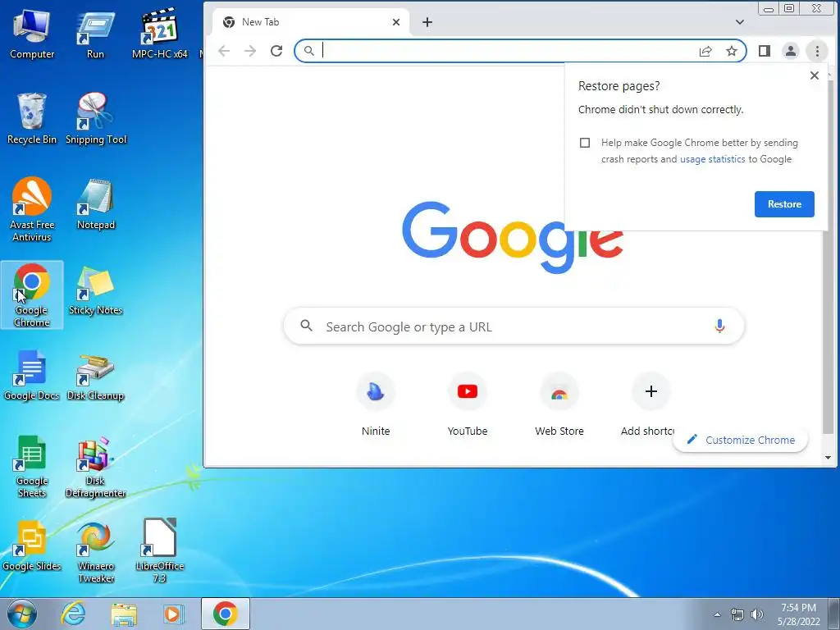Click the Customize Chrome button
Viewport: 840px width, 630px height.
(741, 440)
